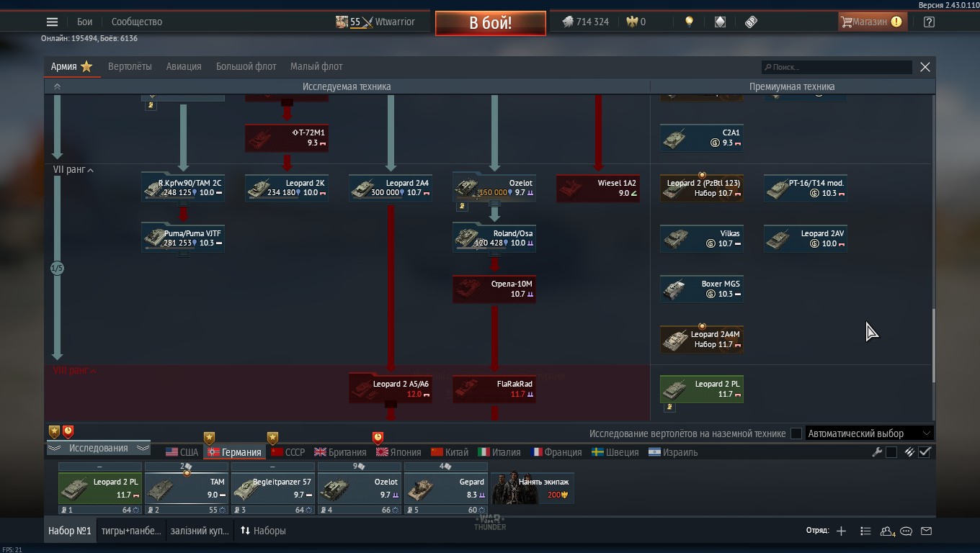The height and width of the screenshot is (553, 980).
Task: Select the Gepard crew slot
Action: tap(446, 488)
